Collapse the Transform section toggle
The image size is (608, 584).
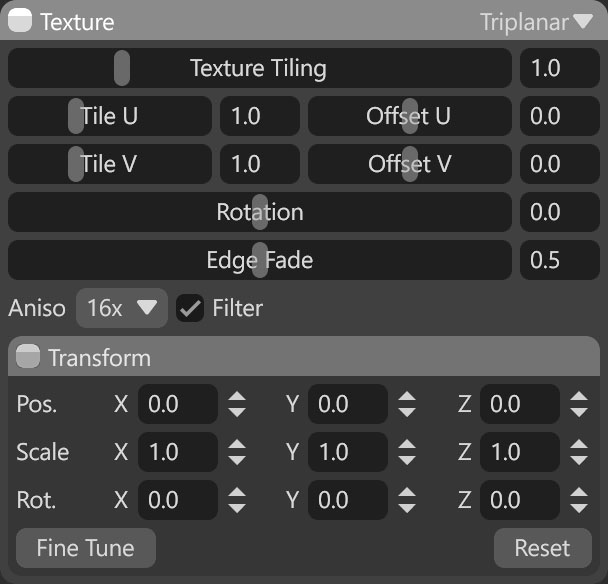(x=28, y=356)
